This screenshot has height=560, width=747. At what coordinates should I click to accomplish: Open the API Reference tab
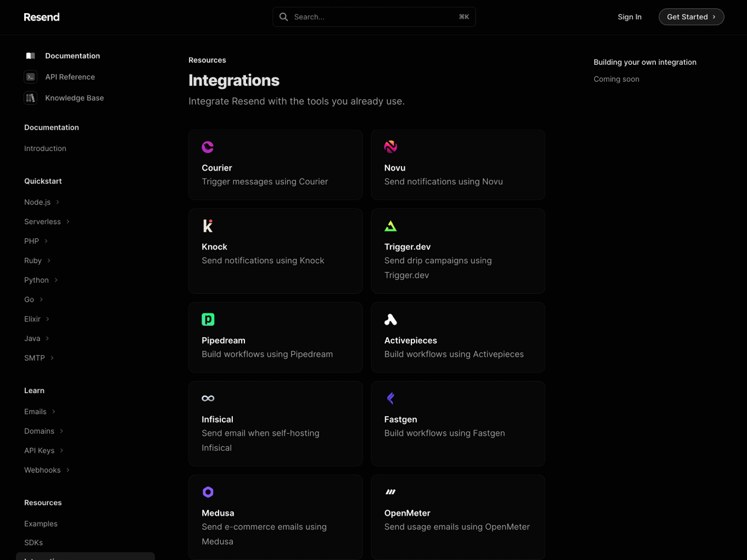coord(70,77)
